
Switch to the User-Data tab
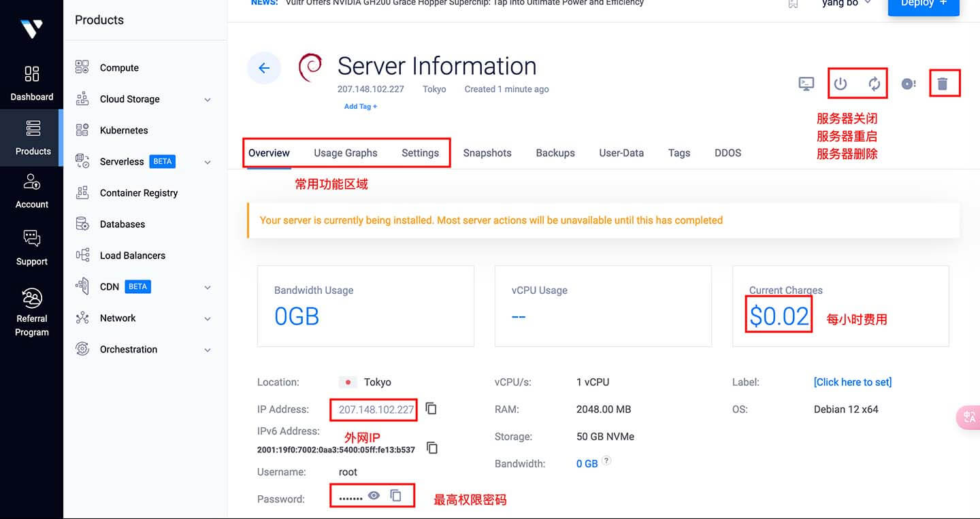point(621,152)
